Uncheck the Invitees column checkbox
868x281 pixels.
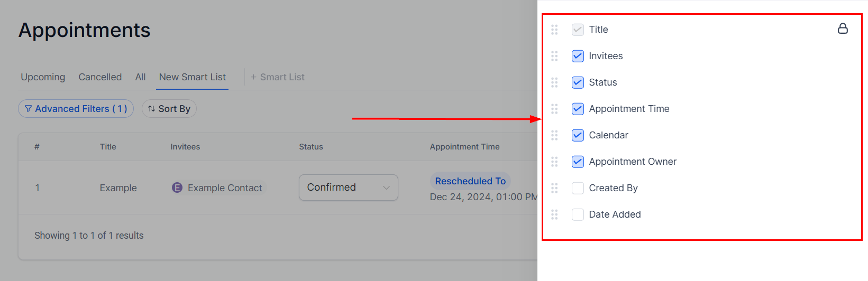point(578,56)
